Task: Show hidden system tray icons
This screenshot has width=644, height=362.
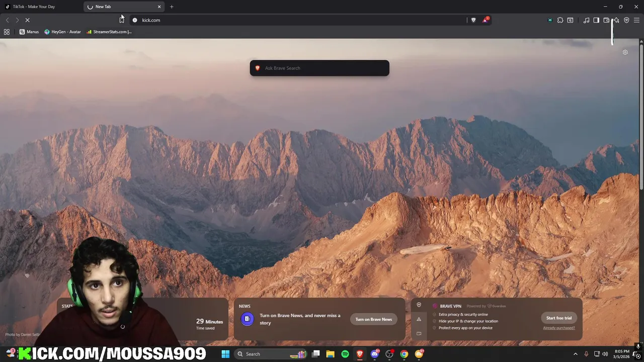Action: click(x=576, y=354)
